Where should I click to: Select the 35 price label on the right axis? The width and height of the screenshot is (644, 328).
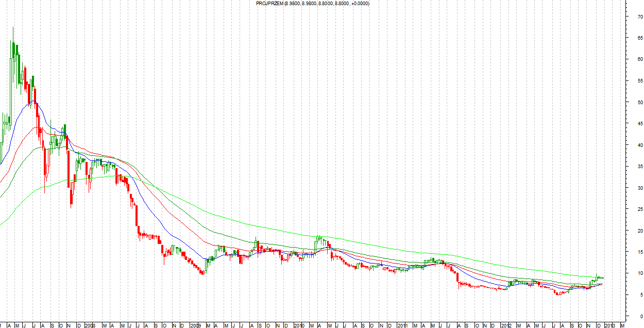click(639, 167)
